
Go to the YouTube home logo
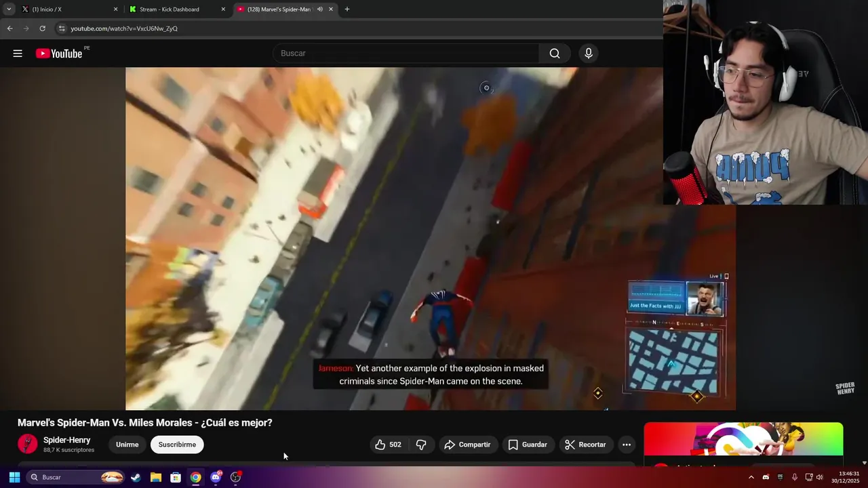59,54
